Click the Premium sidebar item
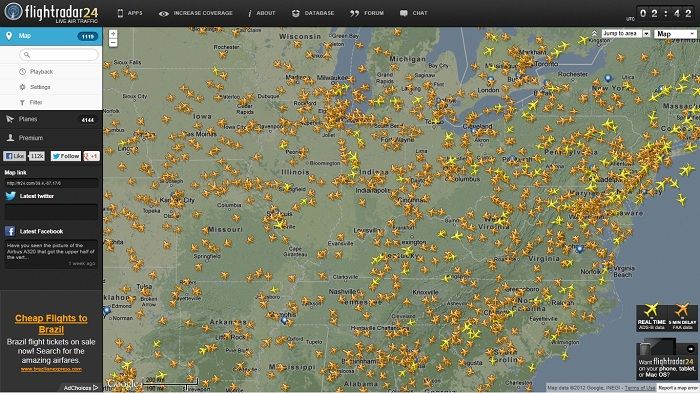This screenshot has width=700, height=393. tap(51, 138)
